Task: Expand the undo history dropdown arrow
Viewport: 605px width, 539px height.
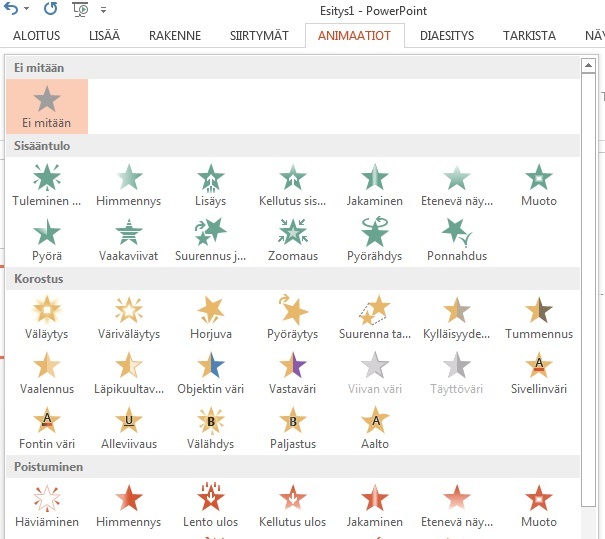Action: [25, 9]
